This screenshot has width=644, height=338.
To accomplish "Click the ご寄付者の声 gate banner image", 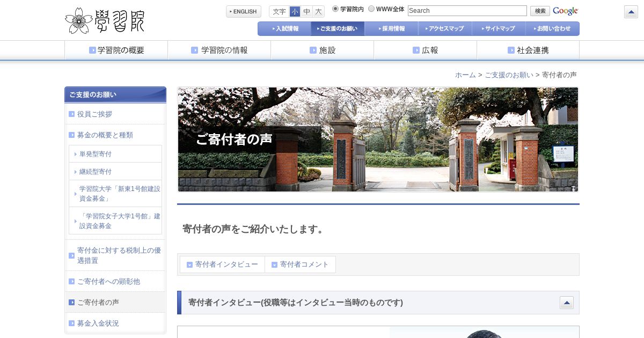I will (378, 139).
